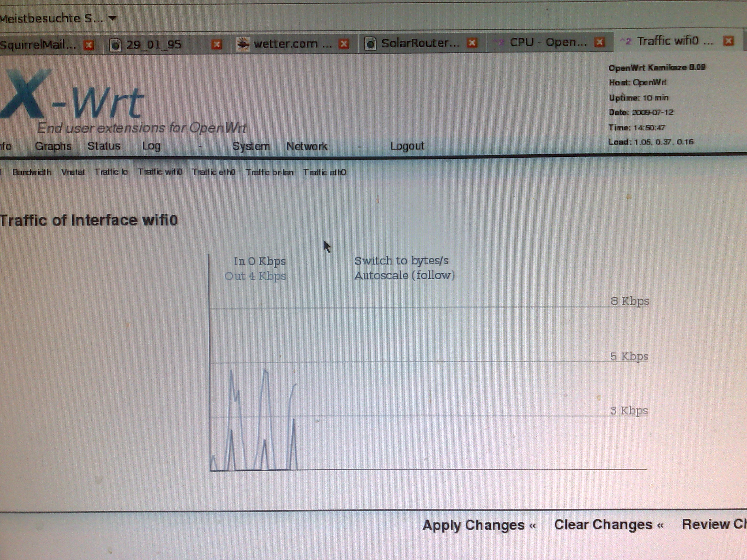Toggle Switch to bytes/s
The image size is (747, 560).
tap(401, 261)
